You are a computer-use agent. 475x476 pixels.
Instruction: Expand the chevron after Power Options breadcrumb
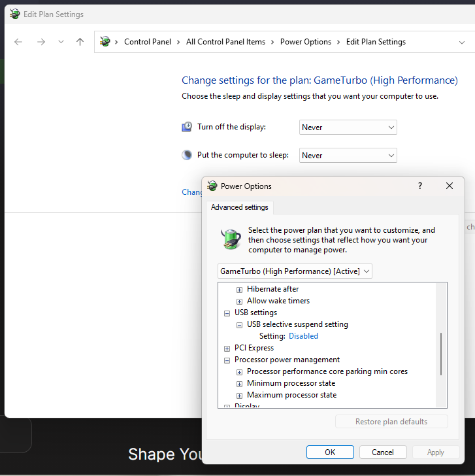click(338, 42)
